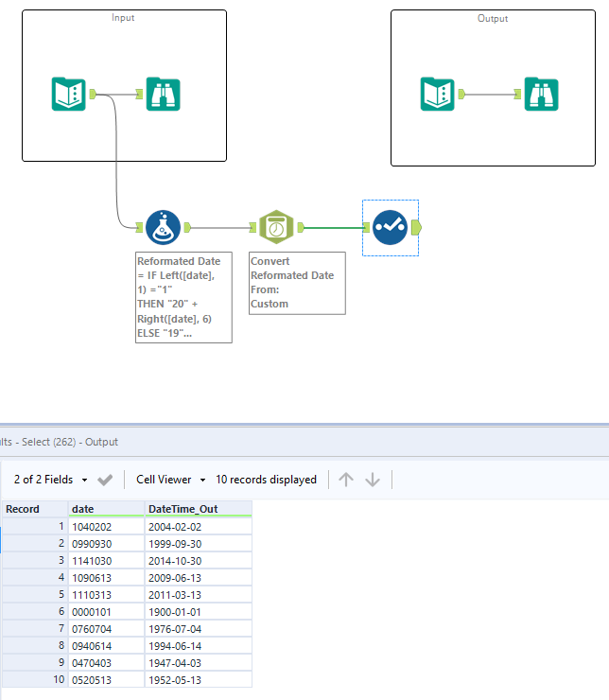
Task: Click the Formula tool's input anchor
Action: (139, 228)
